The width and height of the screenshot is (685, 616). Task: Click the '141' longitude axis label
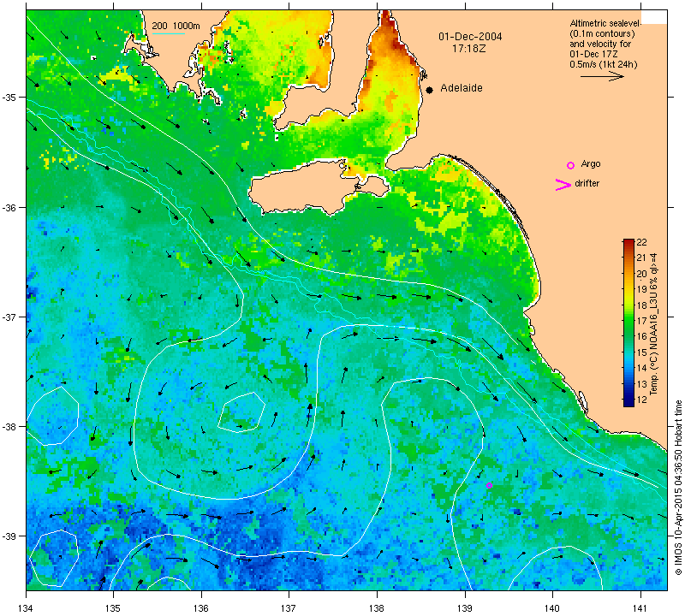[x=640, y=608]
